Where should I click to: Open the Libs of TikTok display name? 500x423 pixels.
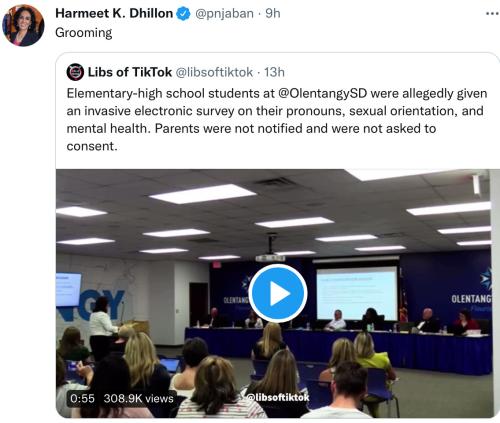(x=130, y=72)
